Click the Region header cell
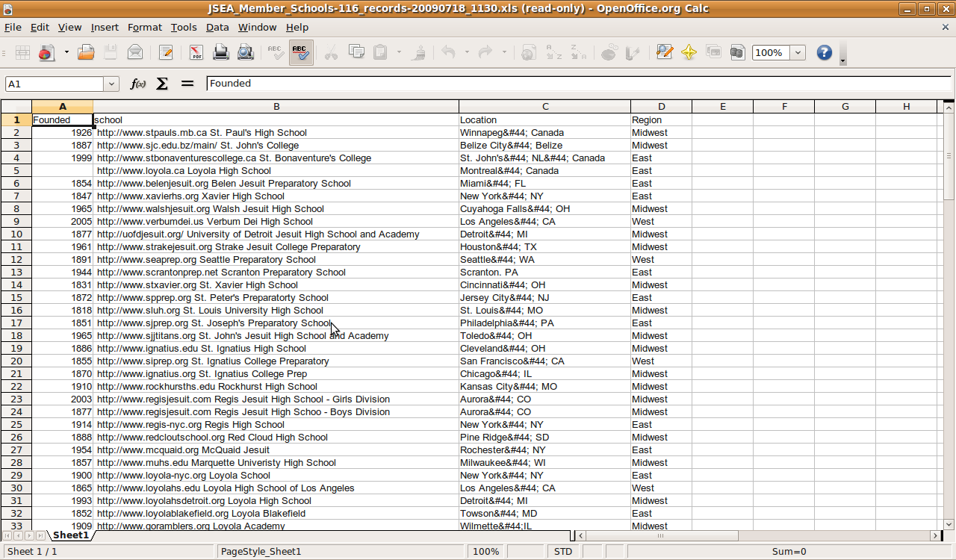Image resolution: width=956 pixels, height=560 pixels. [662, 119]
